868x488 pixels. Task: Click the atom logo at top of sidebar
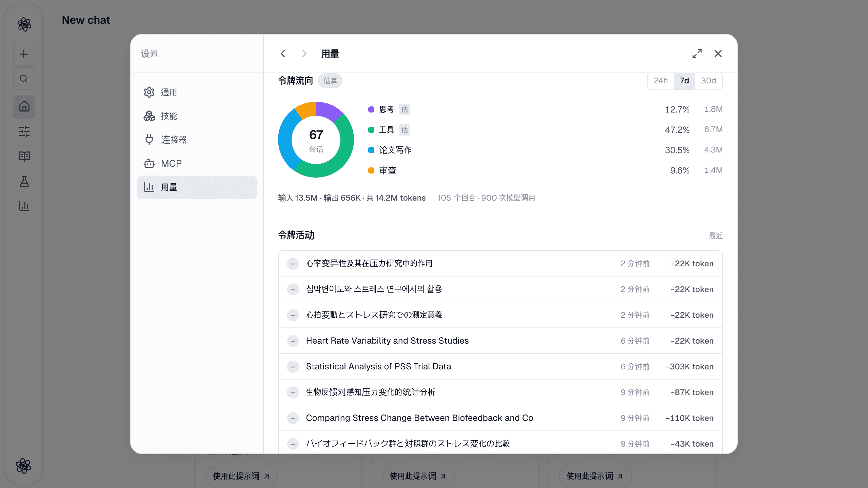coord(24,24)
